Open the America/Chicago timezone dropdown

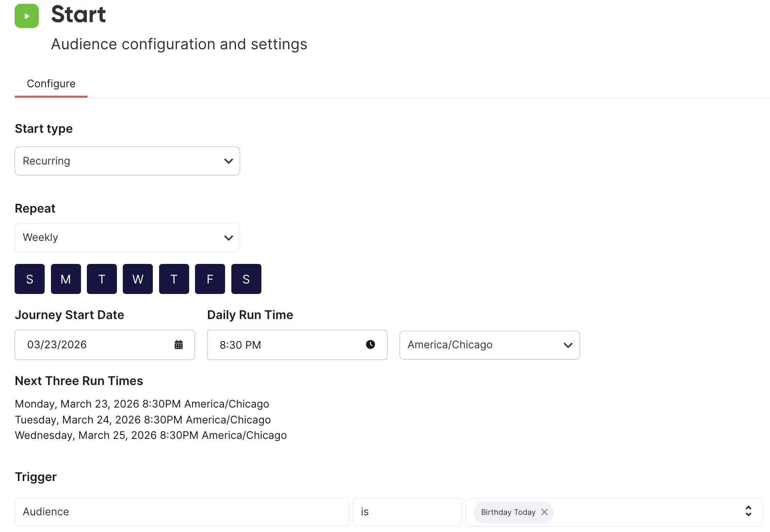(490, 345)
